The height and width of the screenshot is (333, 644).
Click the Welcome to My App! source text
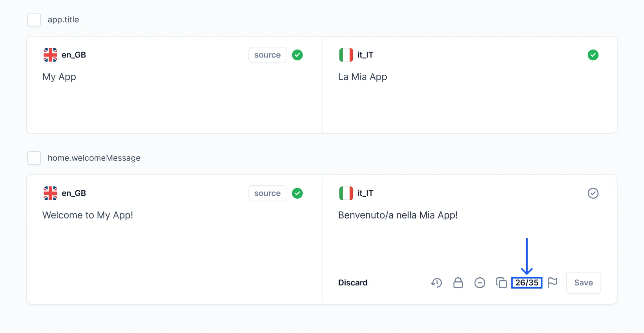[x=88, y=215]
